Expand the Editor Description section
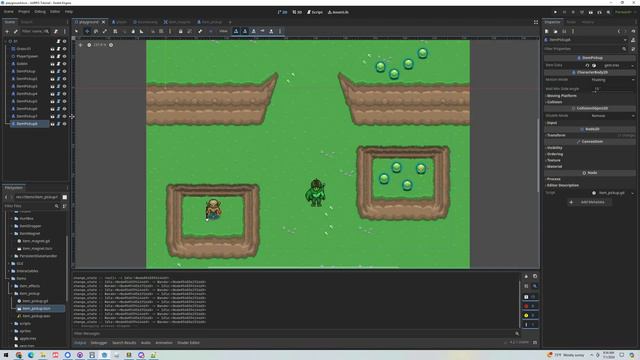Screen dimensions: 640x360 click(589, 185)
